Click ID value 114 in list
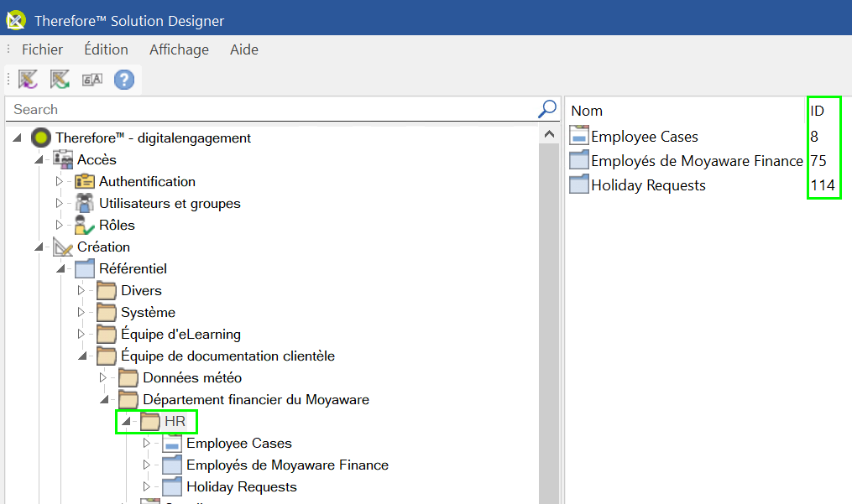Screen dimensions: 852x504 [x=823, y=185]
